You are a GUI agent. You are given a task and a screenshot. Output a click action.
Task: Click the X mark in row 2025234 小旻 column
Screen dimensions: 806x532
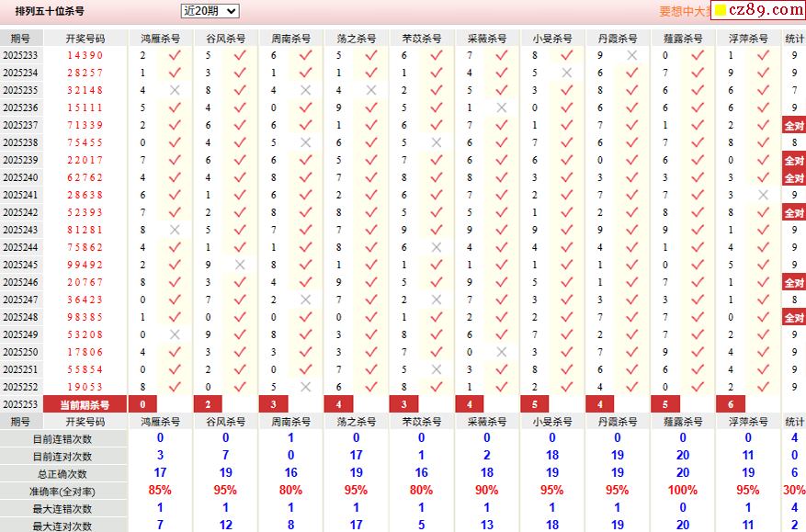point(566,73)
